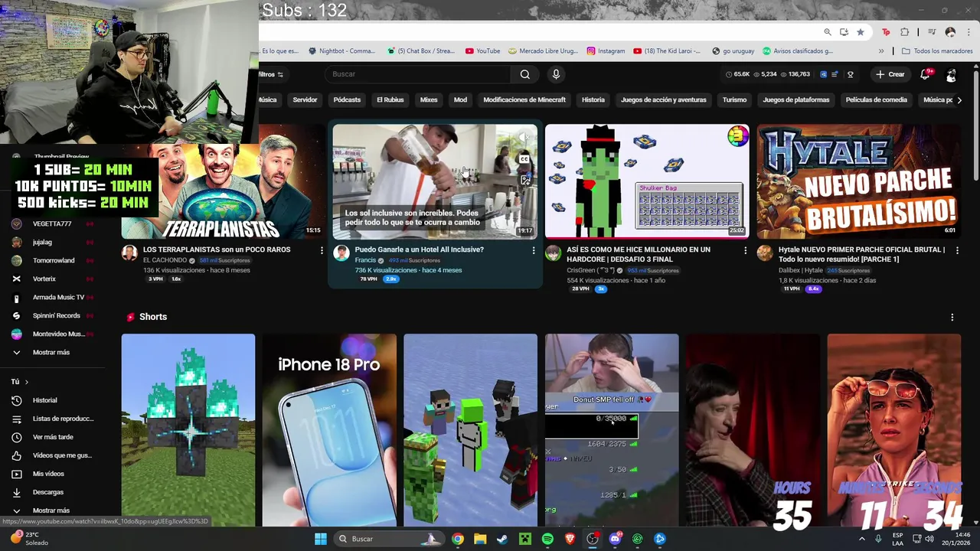
Task: Open Historial in the sidebar
Action: coord(44,400)
